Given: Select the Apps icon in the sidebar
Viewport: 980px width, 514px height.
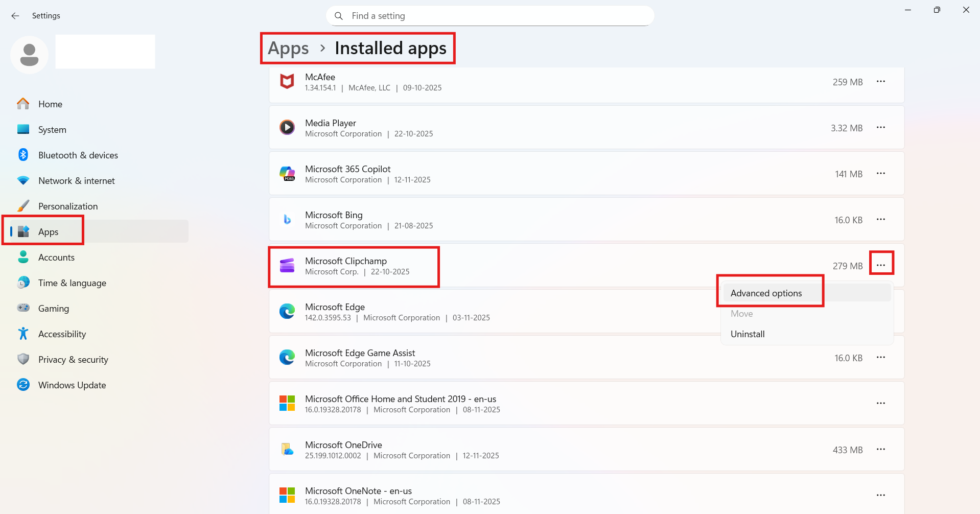Looking at the screenshot, I should pyautogui.click(x=23, y=231).
